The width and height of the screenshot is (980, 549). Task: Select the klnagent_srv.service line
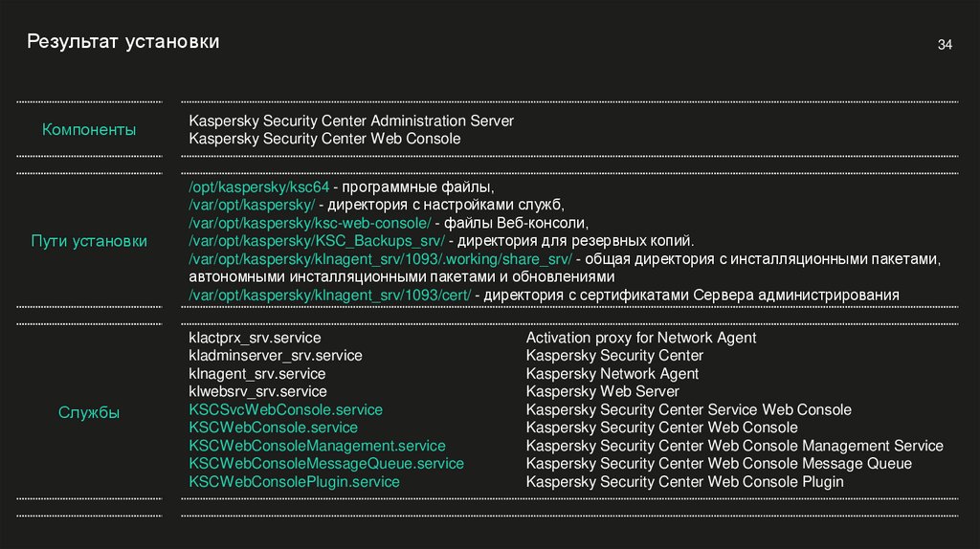coord(256,374)
